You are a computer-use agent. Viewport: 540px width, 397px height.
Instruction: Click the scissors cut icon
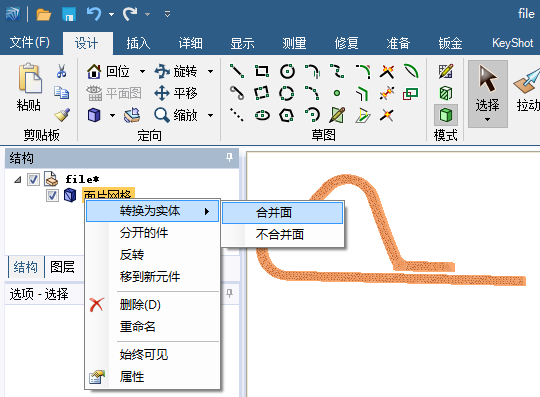(62, 71)
